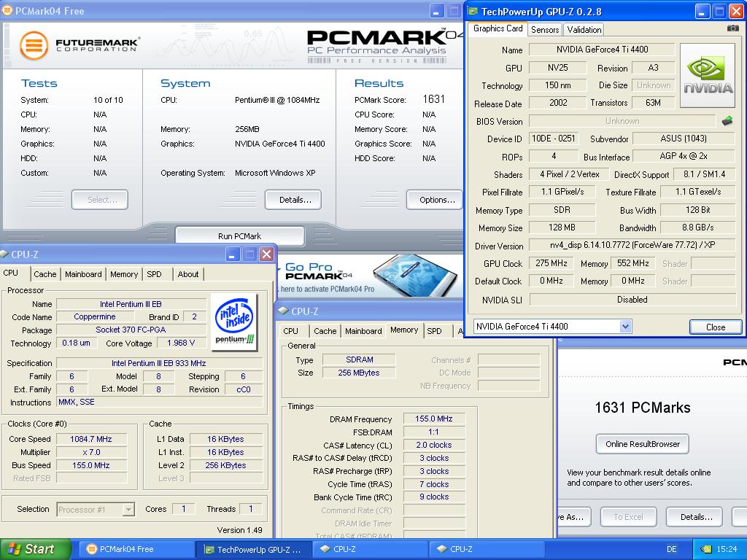Open the GPU-Z graphics card dropdown
The image size is (747, 560).
(625, 327)
